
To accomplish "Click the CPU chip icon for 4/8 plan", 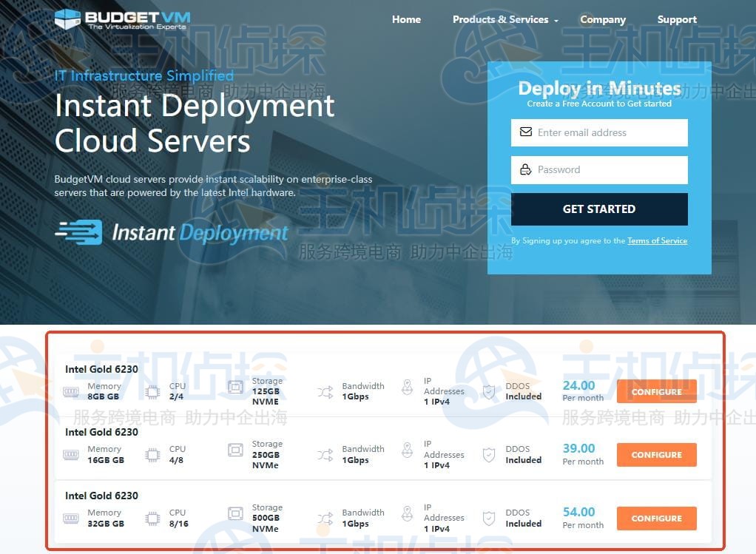I will tap(152, 455).
